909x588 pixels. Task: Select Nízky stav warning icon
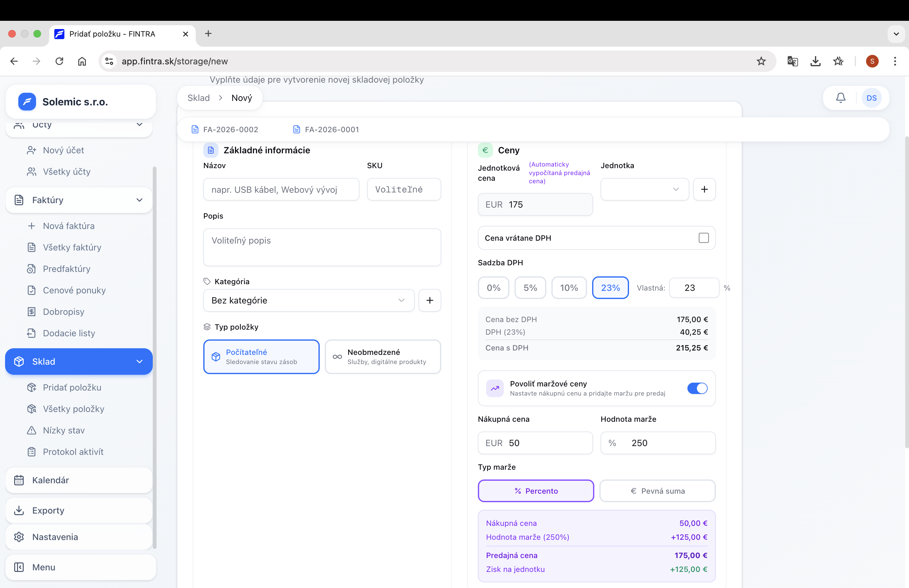[32, 430]
